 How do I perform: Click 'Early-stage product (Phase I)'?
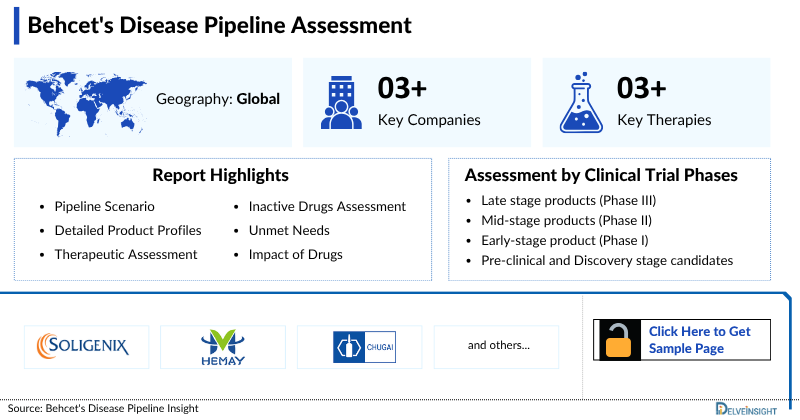tap(565, 240)
